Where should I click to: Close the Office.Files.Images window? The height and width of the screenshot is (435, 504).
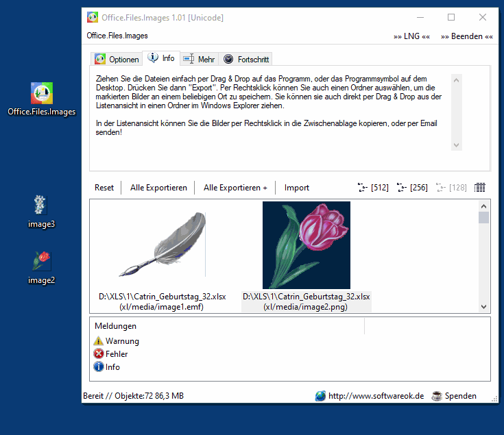[x=483, y=17]
